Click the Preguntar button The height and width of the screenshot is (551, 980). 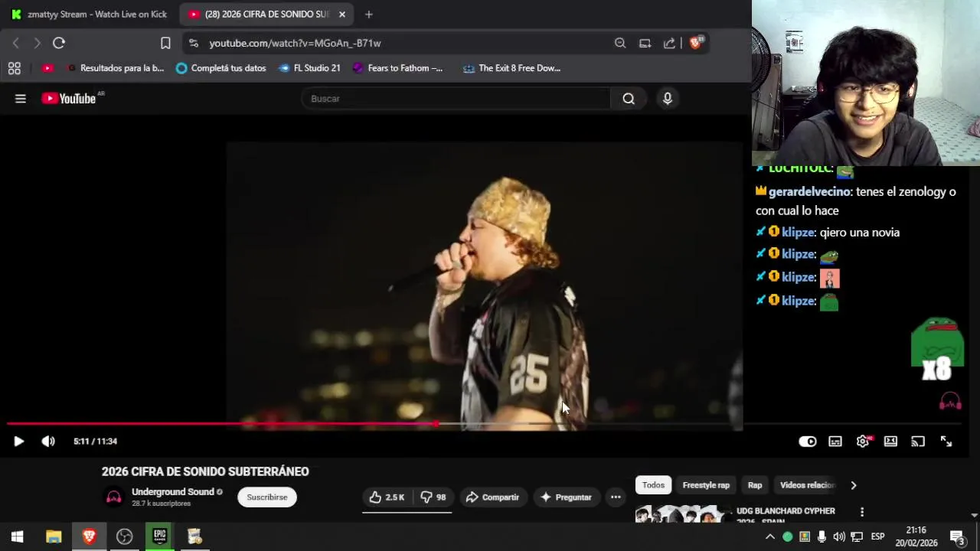click(x=566, y=497)
